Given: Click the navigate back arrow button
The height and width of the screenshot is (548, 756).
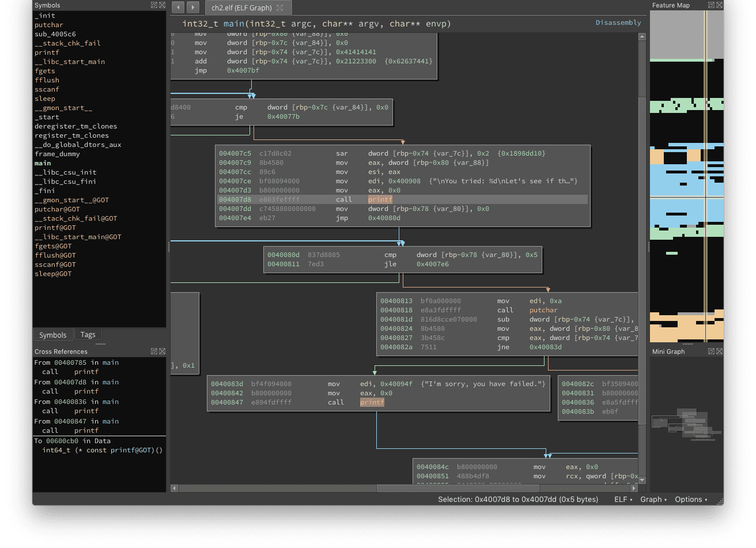Looking at the screenshot, I should pos(178,7).
